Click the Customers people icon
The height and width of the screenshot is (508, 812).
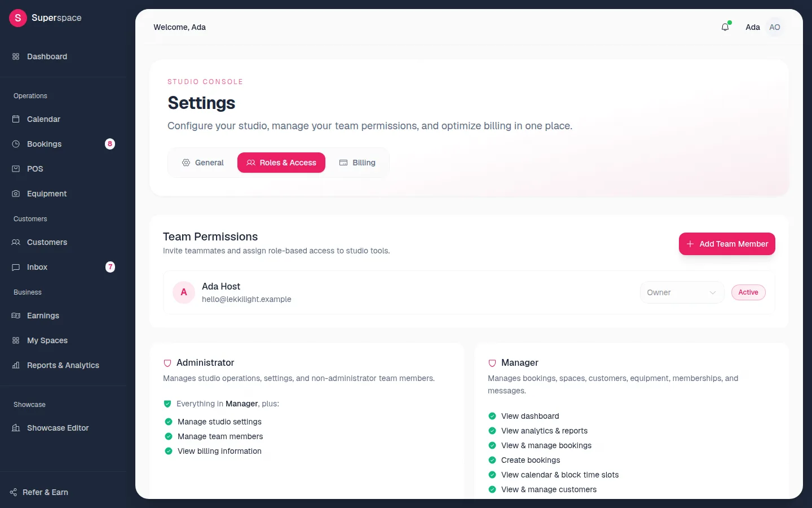[16, 242]
